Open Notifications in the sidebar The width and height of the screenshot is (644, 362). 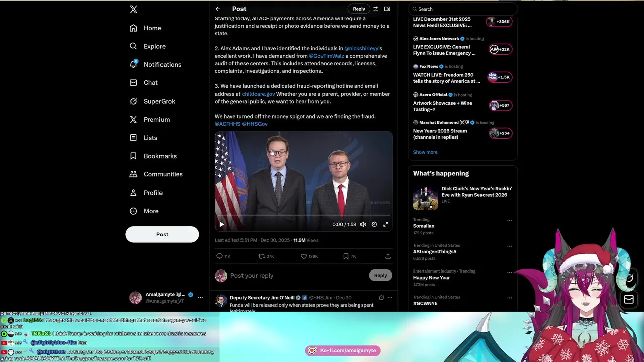155,65
